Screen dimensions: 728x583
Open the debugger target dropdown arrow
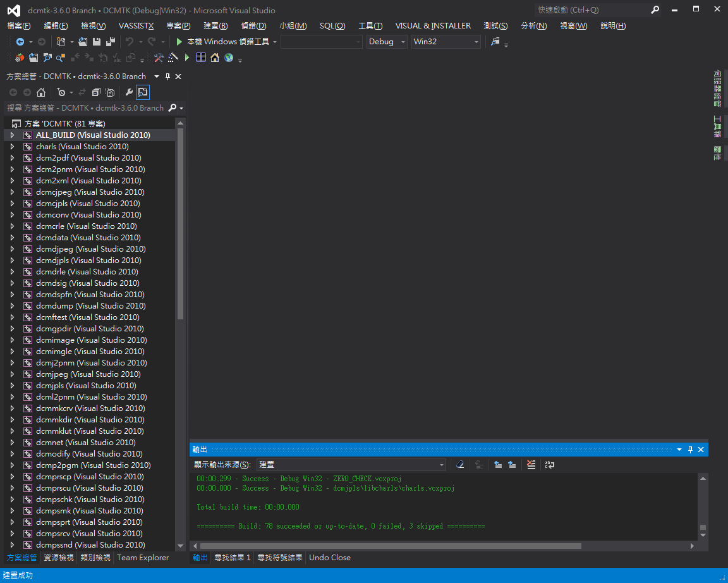(275, 42)
